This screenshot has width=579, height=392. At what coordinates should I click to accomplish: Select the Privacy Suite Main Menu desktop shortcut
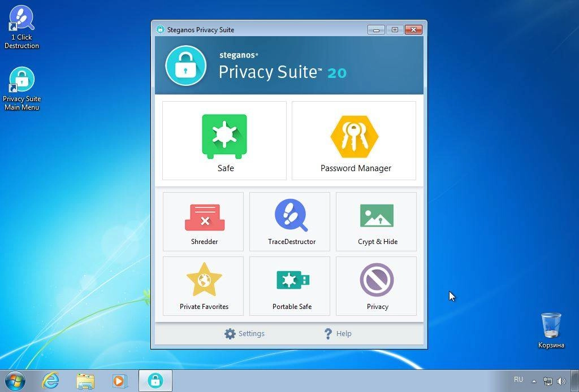tap(21, 89)
